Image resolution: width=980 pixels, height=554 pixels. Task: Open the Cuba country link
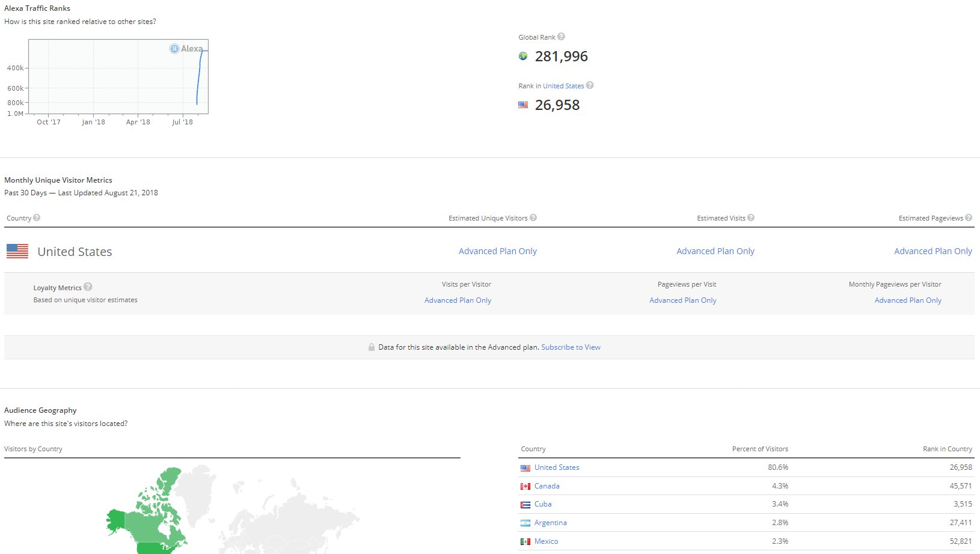coord(542,504)
